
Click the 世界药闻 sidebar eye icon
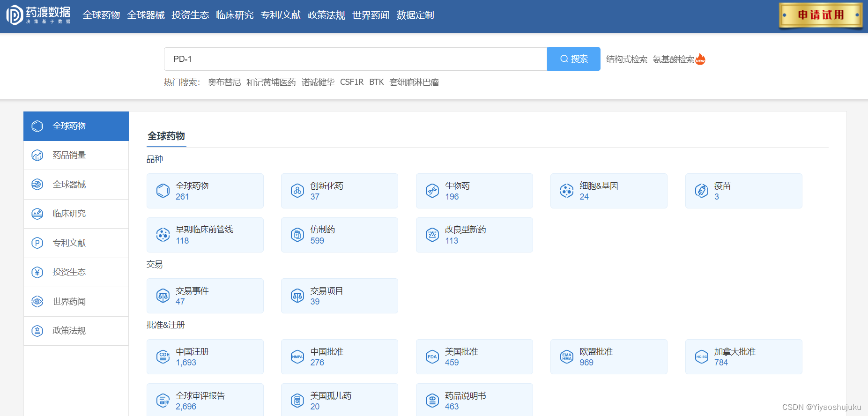pyautogui.click(x=37, y=302)
